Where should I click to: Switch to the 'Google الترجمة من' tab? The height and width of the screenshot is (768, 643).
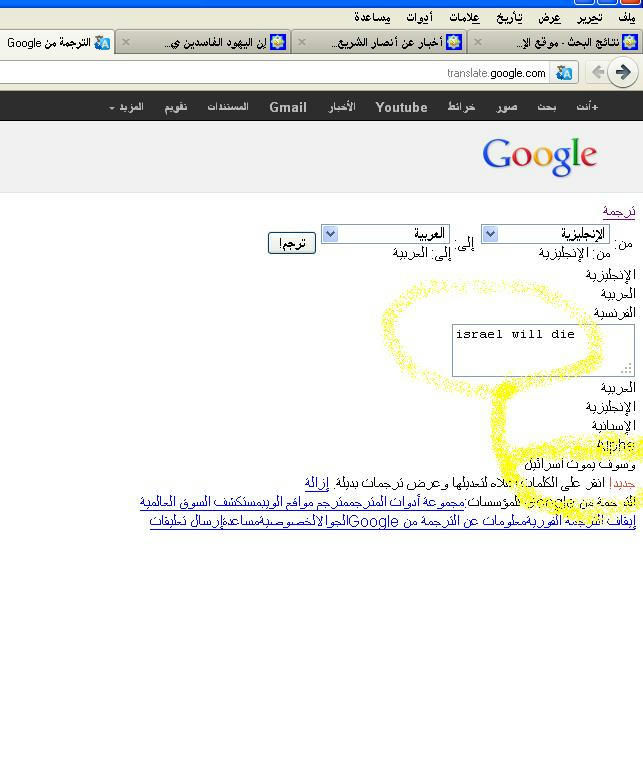[57, 43]
